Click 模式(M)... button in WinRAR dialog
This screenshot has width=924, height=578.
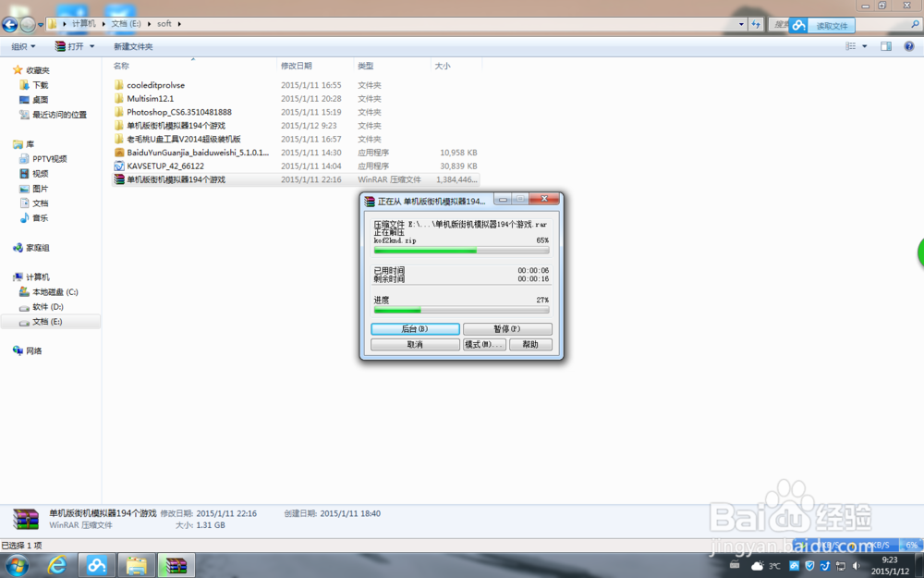click(484, 344)
